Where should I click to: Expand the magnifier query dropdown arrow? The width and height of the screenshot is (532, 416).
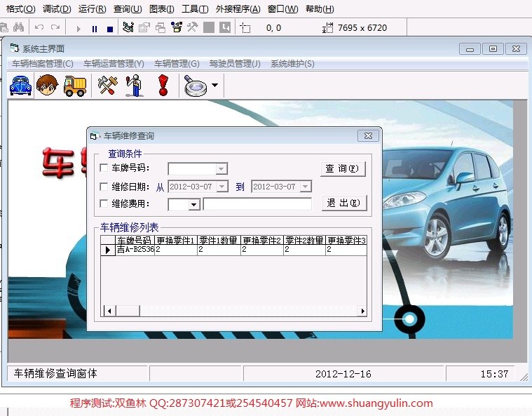[x=214, y=86]
